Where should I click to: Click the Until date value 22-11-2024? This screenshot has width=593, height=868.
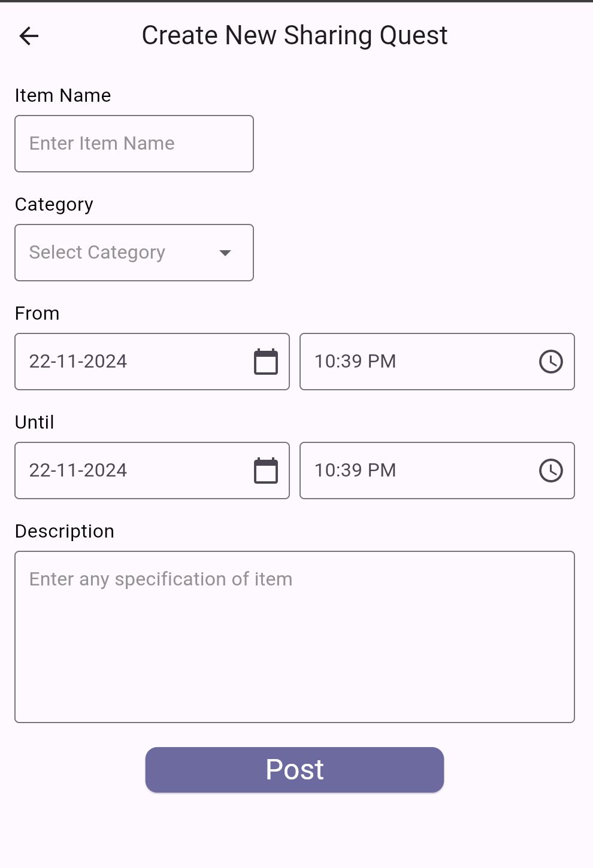tap(78, 471)
